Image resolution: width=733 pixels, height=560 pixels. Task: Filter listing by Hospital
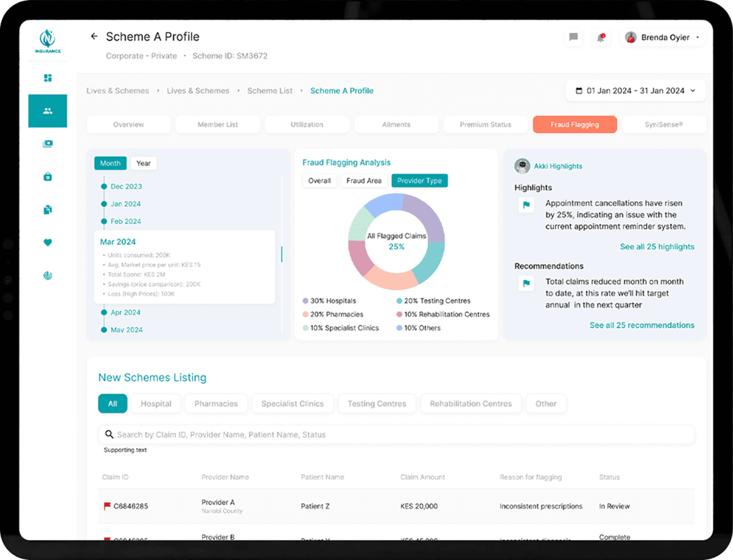click(156, 403)
